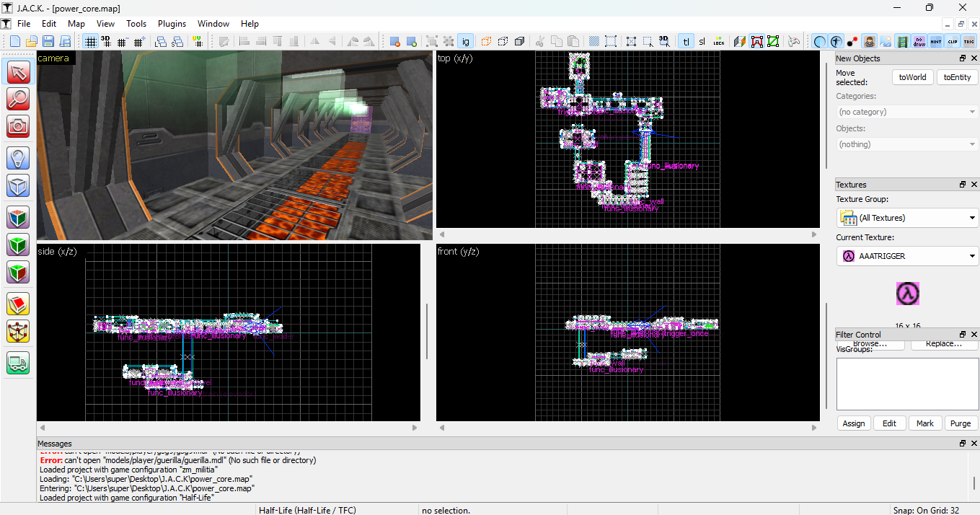This screenshot has height=515, width=980.
Task: Toggle scale lock 'sl' button
Action: pos(702,41)
